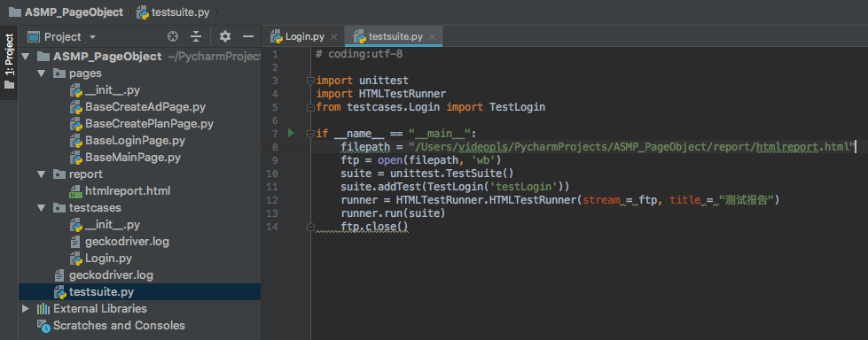Select the testsuite.py editor tab

(393, 37)
